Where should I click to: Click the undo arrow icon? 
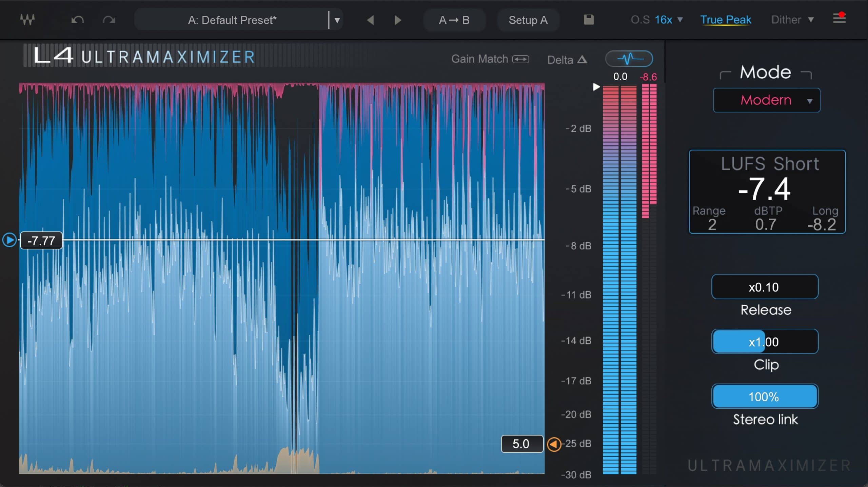coord(77,20)
